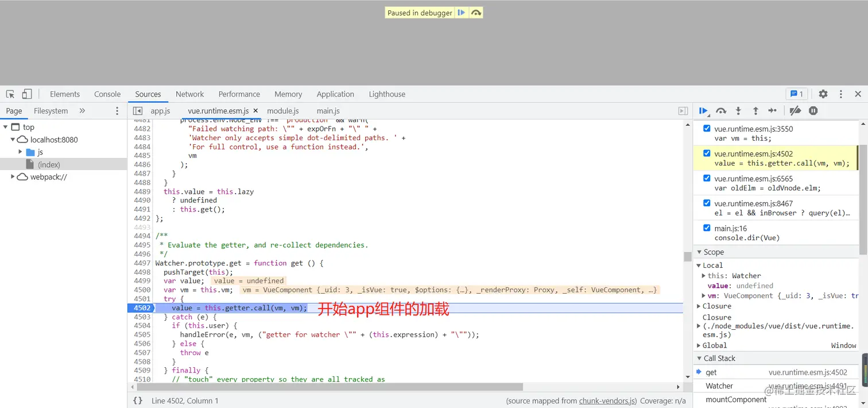Screen dimensions: 868x408
Task: Uncheck breakpoint vue.runtime.esm.js:3550
Action: (707, 129)
